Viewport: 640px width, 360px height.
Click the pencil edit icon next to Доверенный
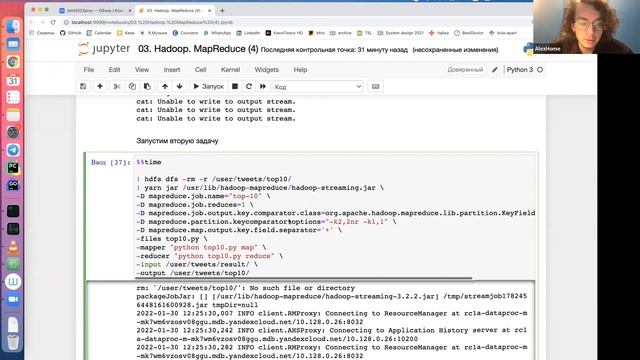click(495, 70)
